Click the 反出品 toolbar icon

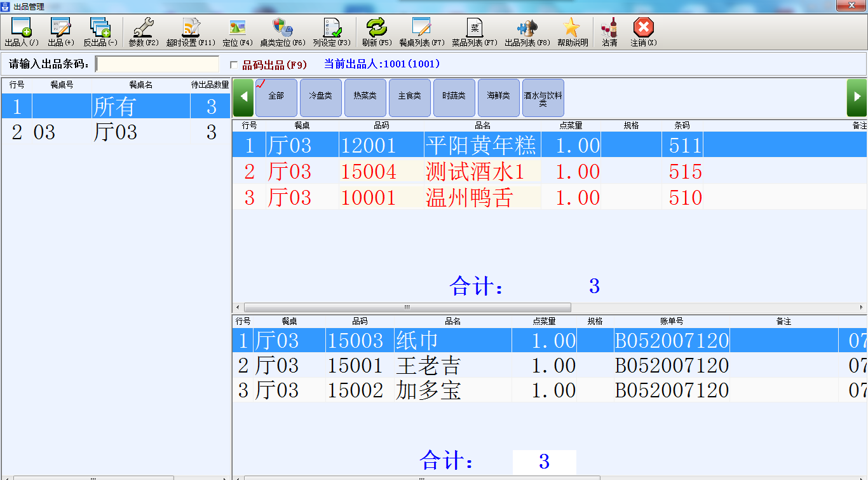click(x=100, y=28)
